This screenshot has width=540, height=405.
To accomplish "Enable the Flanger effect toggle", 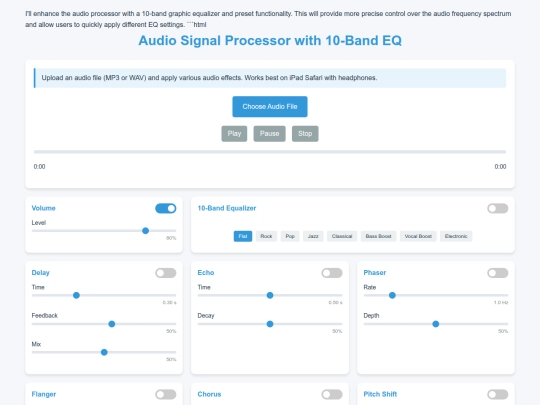I will [x=166, y=394].
